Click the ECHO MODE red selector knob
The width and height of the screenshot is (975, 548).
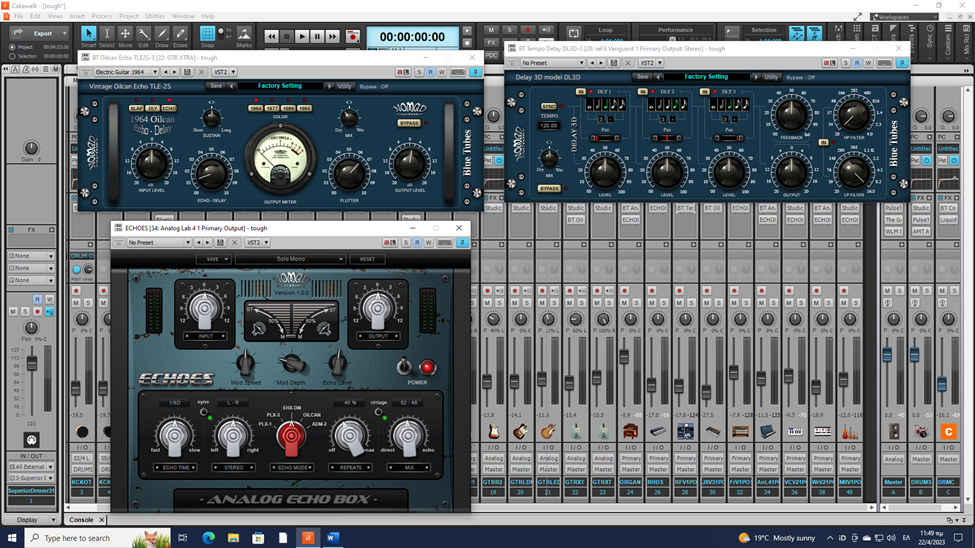[291, 435]
